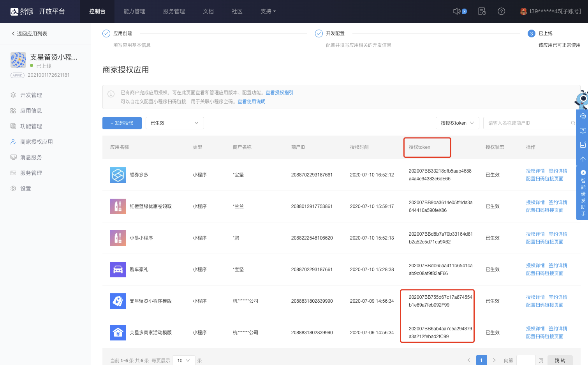This screenshot has width=588, height=365.
Task: Open 能力管理 in top navigation
Action: point(134,11)
